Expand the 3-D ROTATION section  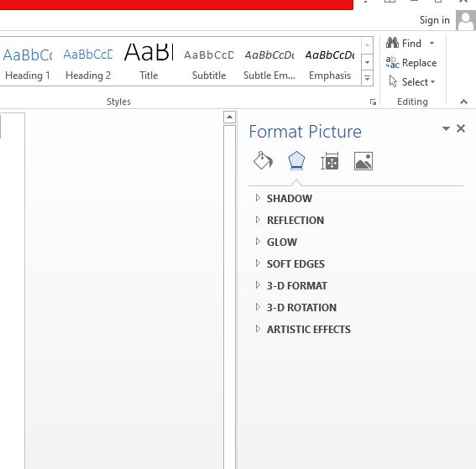296,308
